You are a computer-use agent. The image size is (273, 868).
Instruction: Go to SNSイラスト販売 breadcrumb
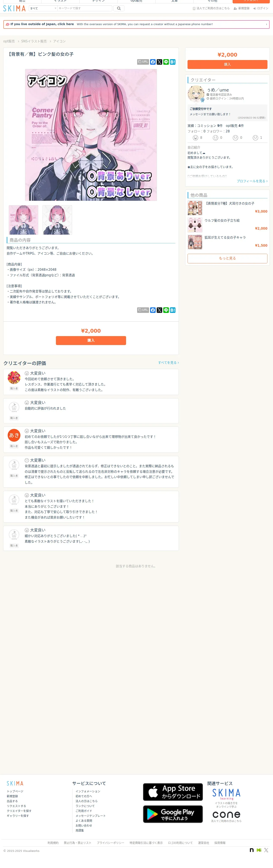(x=34, y=42)
